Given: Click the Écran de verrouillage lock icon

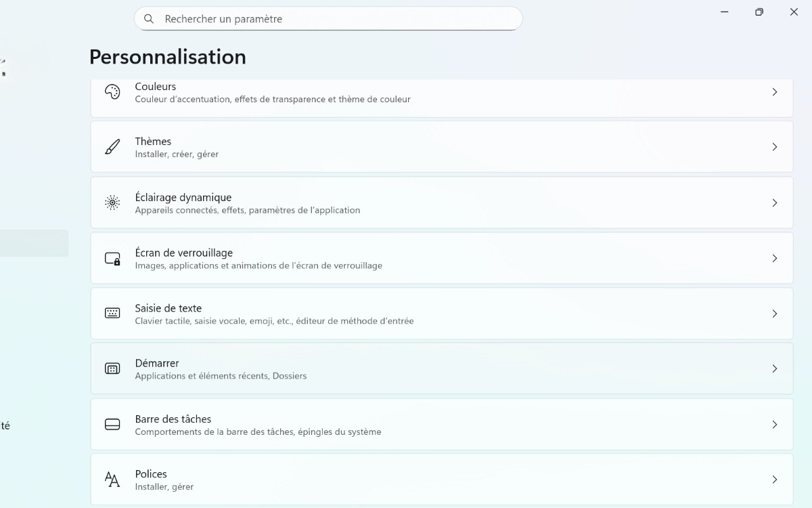Looking at the screenshot, I should coord(112,258).
